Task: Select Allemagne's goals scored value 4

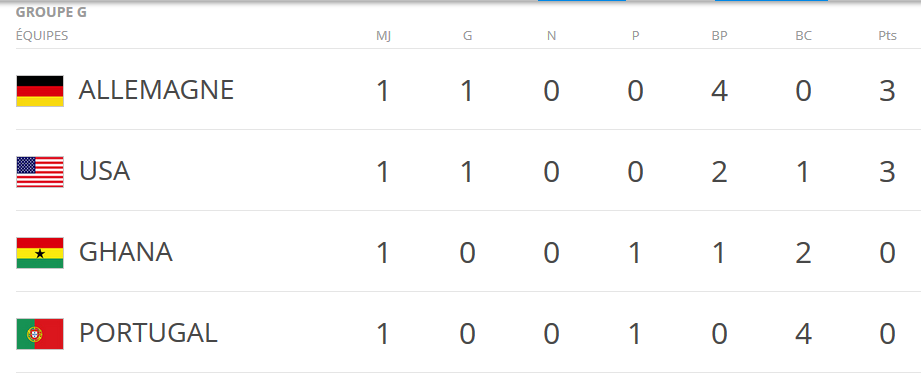Action: click(720, 91)
